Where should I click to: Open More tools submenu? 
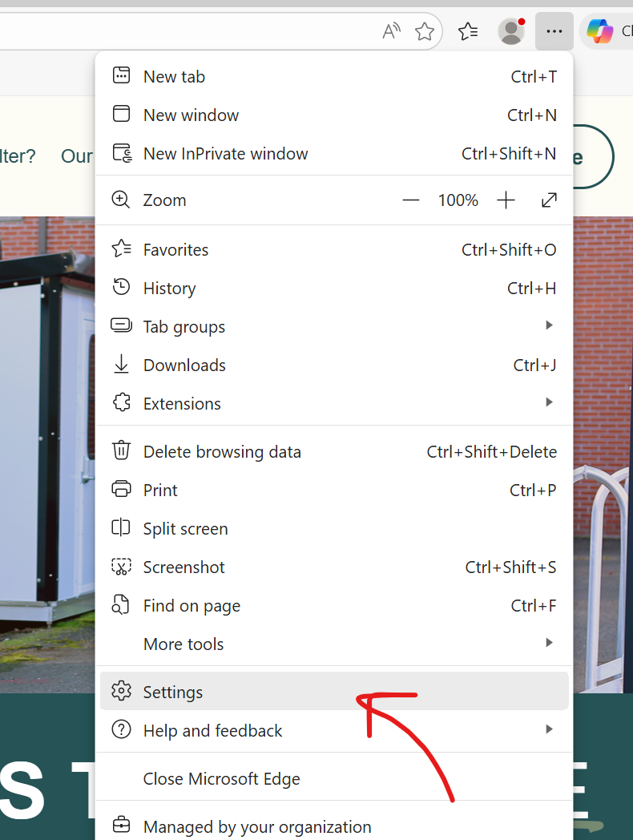click(x=334, y=644)
